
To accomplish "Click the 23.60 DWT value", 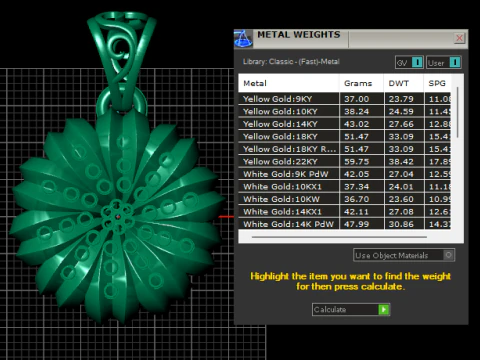I will (401, 199).
